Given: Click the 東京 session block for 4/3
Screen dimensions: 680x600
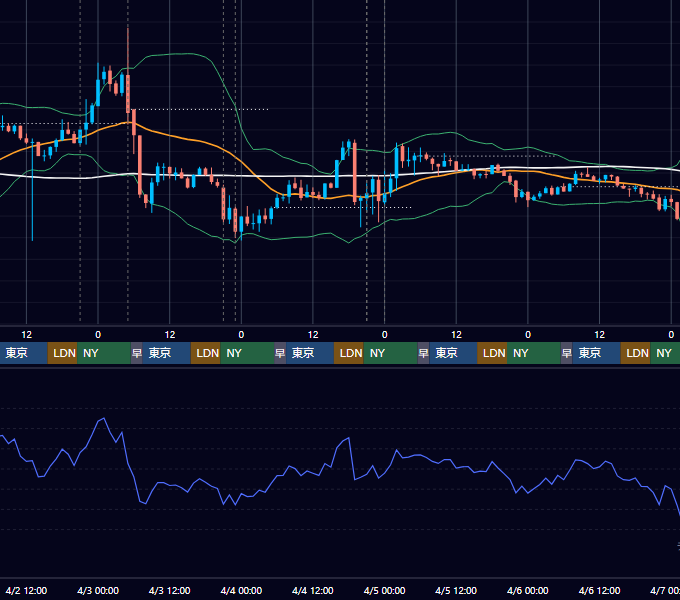Looking at the screenshot, I should (x=167, y=353).
